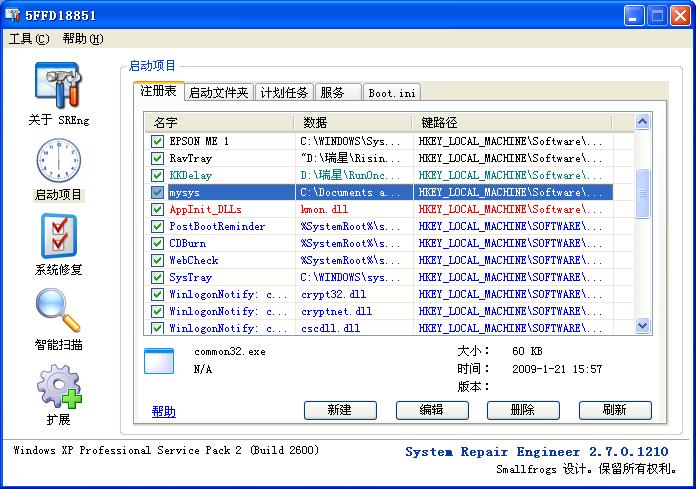Click the Windows XP Professional status text
This screenshot has width=696, height=489.
[x=166, y=450]
